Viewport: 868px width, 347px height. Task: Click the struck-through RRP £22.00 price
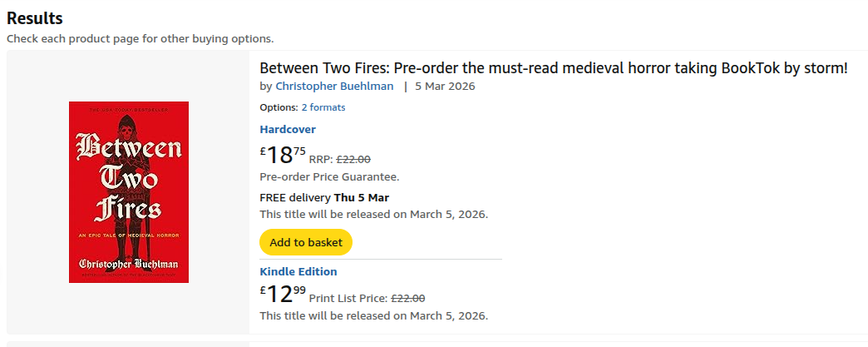[x=353, y=160]
